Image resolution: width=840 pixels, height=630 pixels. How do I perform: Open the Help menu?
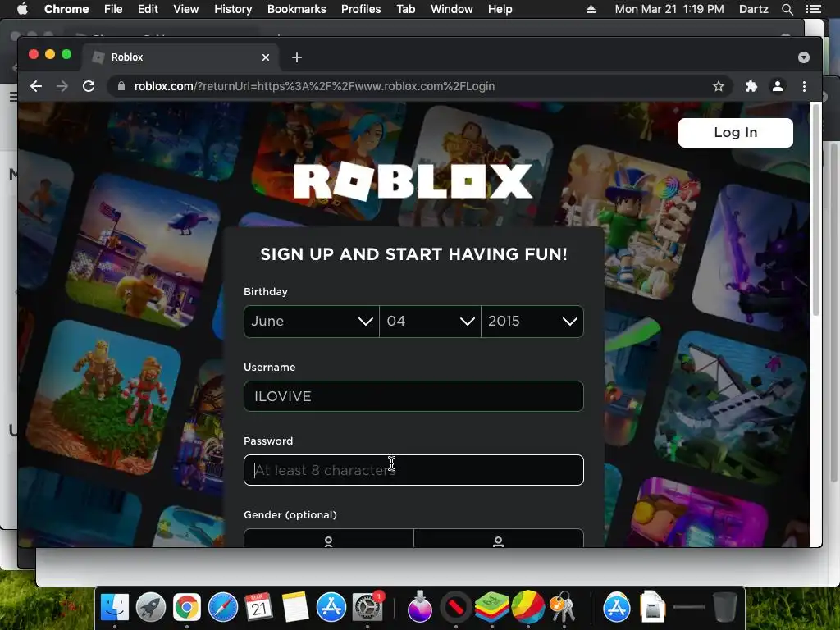pyautogui.click(x=500, y=9)
